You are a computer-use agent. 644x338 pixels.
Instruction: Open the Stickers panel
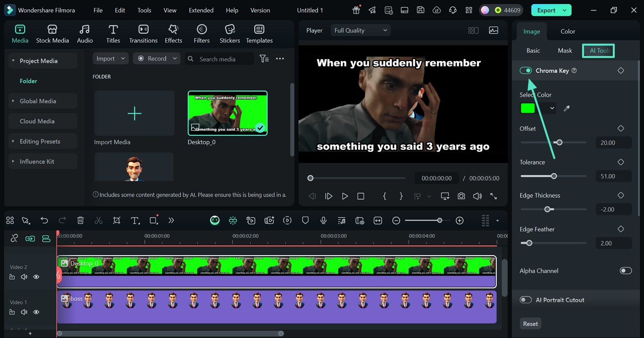[230, 34]
